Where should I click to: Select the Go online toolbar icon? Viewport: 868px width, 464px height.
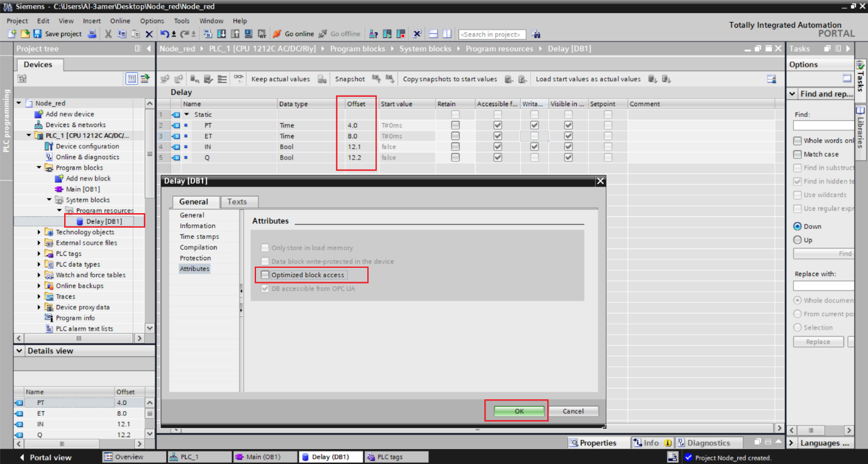tap(277, 33)
